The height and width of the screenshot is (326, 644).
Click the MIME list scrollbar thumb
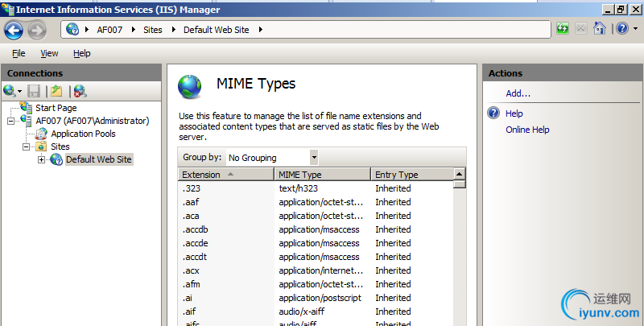(x=459, y=184)
